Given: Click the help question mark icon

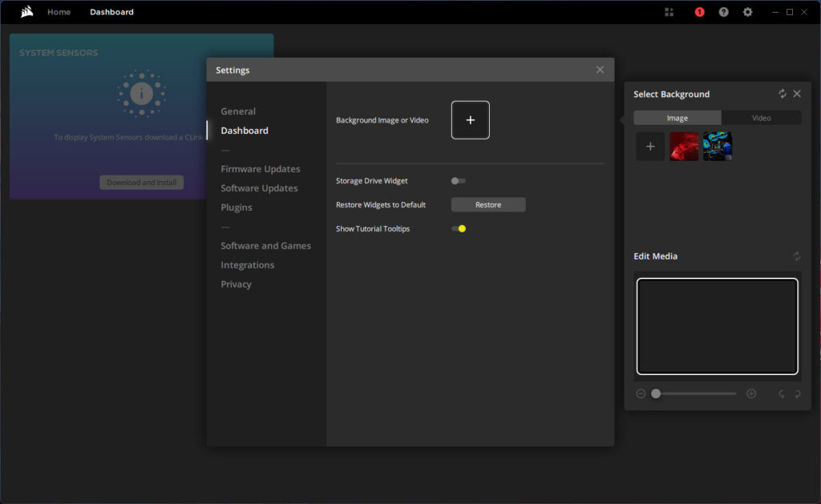Looking at the screenshot, I should [x=723, y=12].
